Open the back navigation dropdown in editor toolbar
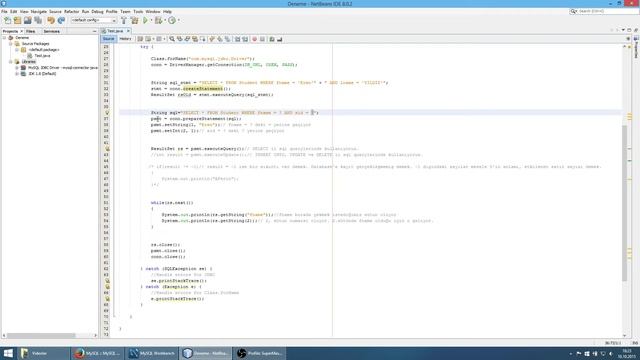 click(153, 39)
